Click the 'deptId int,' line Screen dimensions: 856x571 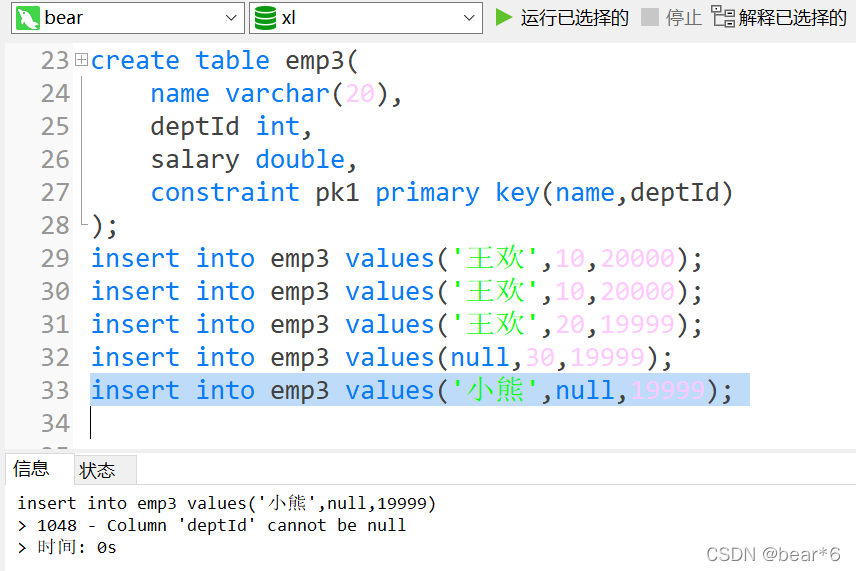pyautogui.click(x=231, y=127)
